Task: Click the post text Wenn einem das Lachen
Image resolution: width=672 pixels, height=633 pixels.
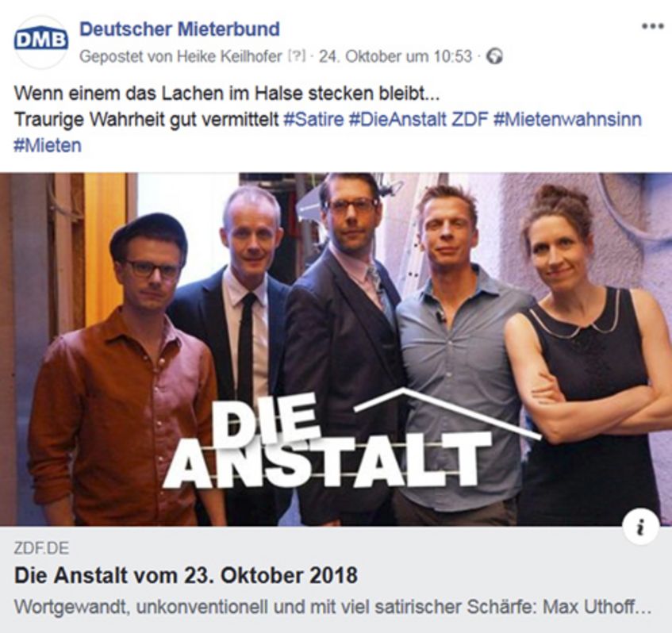Action: pos(227,93)
